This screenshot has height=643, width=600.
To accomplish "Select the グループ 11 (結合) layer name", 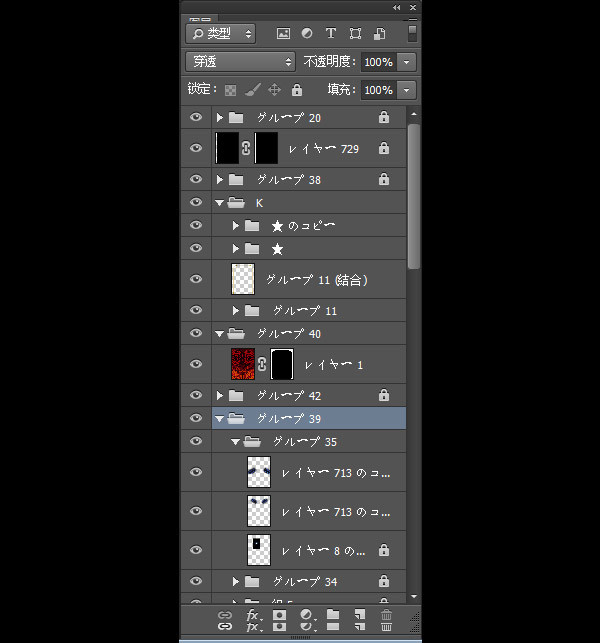I will 317,280.
